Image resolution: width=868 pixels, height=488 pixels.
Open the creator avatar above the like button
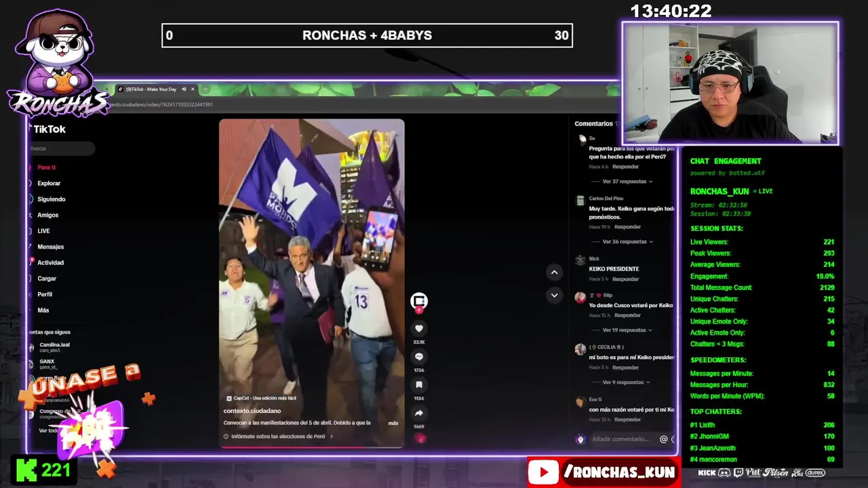419,300
